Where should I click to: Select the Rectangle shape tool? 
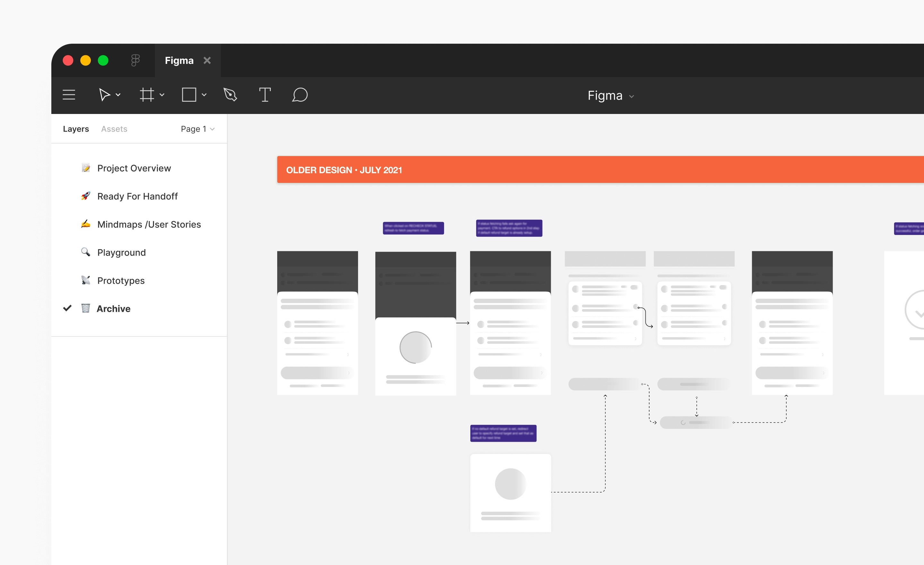click(x=189, y=95)
